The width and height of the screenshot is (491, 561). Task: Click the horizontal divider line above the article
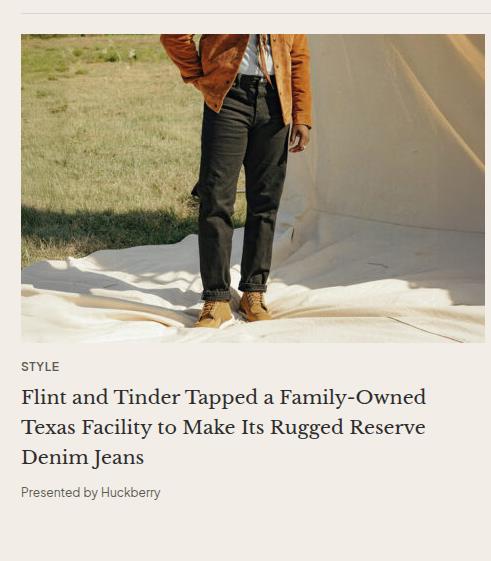256,14
